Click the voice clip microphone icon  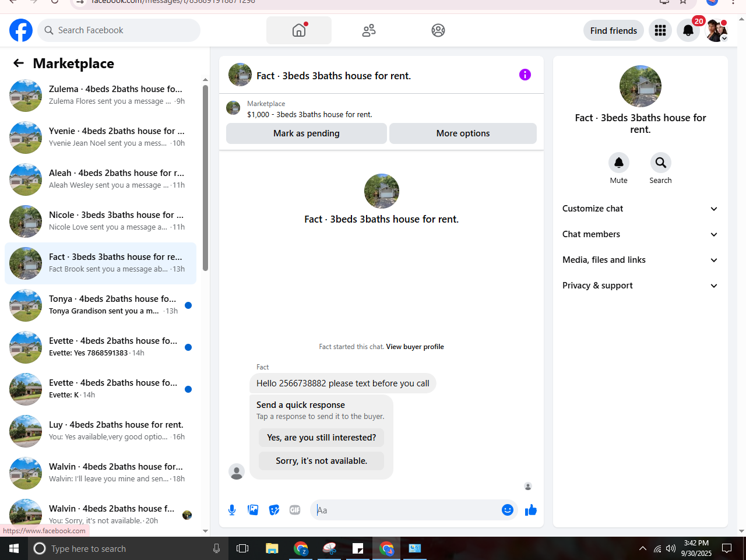232,510
